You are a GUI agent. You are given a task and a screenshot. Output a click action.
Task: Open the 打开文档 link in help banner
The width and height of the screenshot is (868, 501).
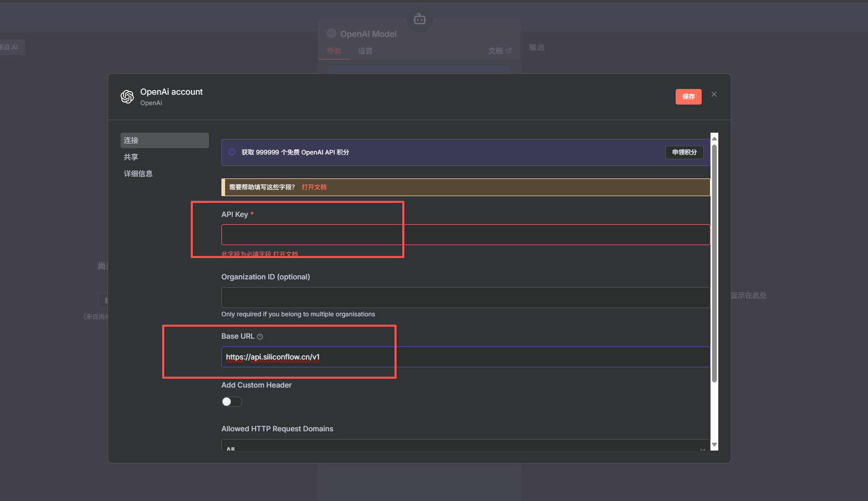(x=314, y=187)
